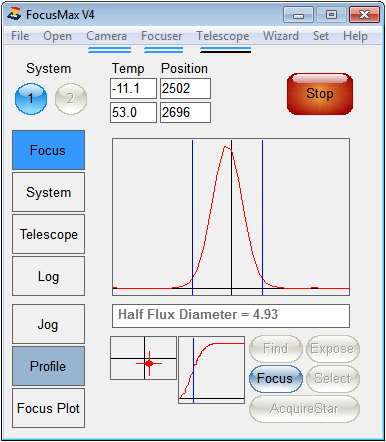Open the Set menu
The width and height of the screenshot is (386, 442).
coord(321,36)
